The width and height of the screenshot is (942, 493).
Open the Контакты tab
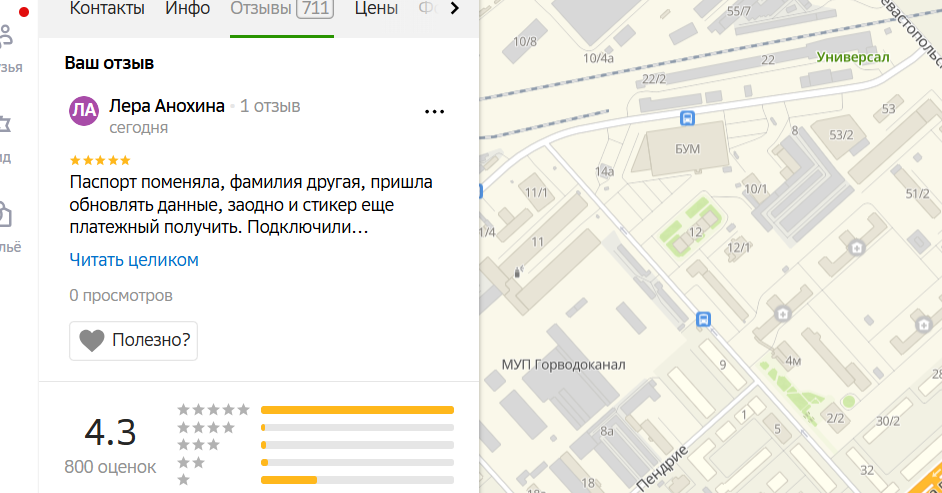tap(107, 9)
